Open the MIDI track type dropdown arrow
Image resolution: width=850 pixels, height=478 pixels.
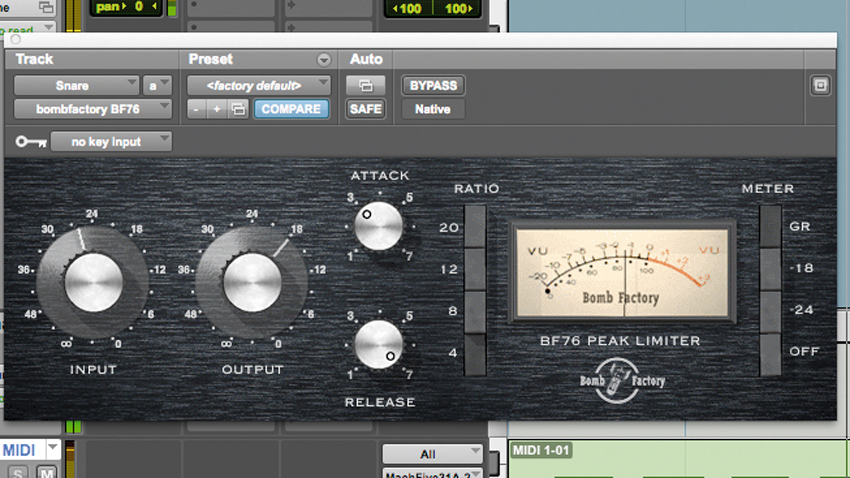pos(53,448)
